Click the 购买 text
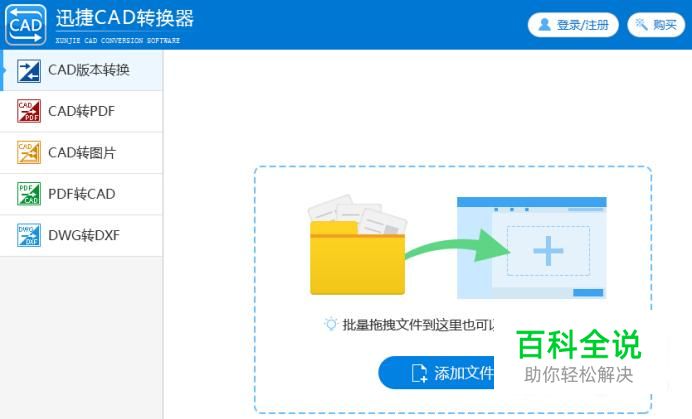The height and width of the screenshot is (419, 692). click(665, 25)
